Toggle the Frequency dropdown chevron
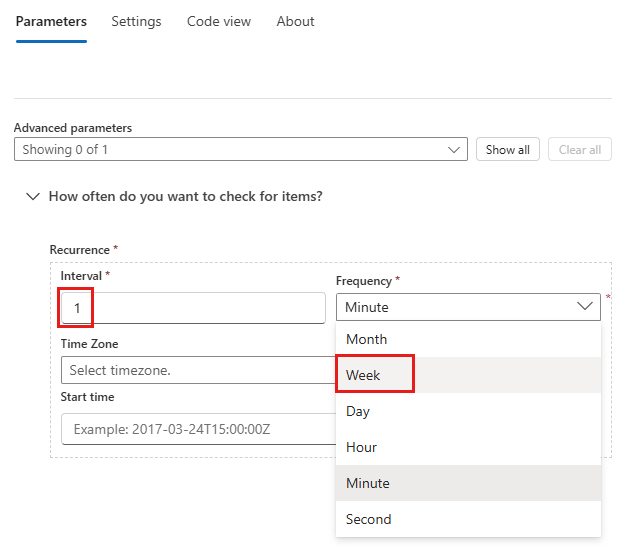 pyautogui.click(x=585, y=307)
